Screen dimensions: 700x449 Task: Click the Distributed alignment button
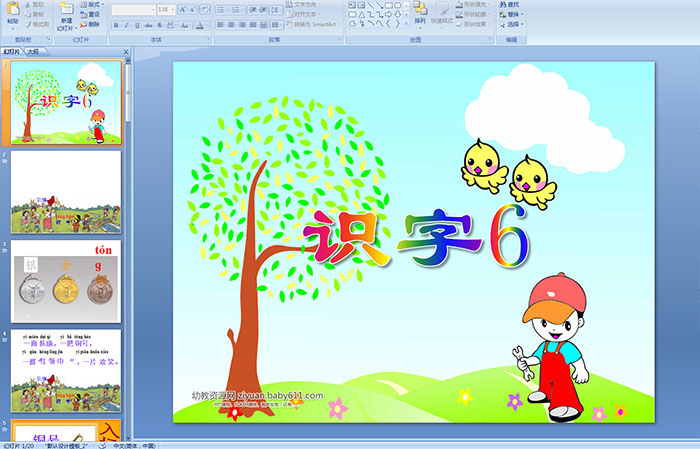(263, 25)
